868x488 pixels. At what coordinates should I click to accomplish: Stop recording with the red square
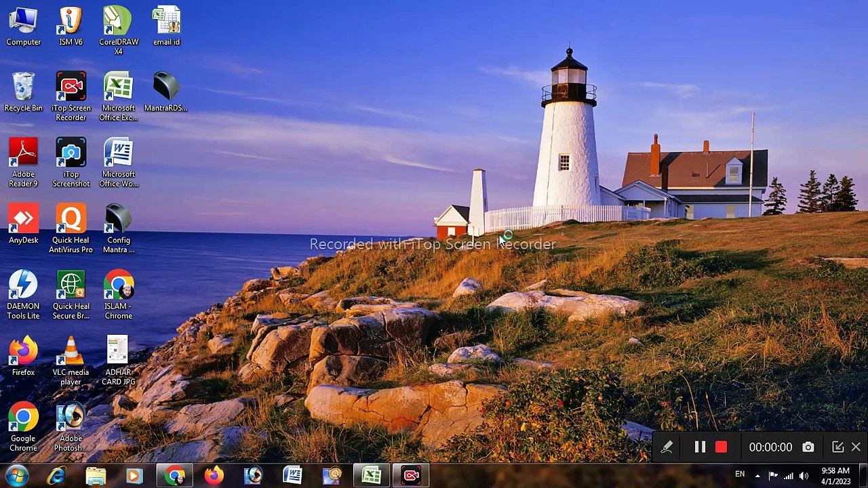click(721, 447)
